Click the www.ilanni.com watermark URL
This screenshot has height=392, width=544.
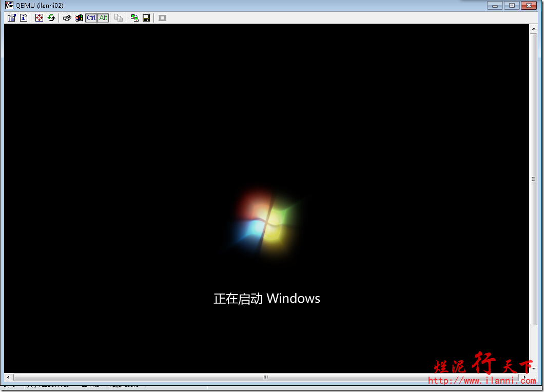tap(481, 380)
